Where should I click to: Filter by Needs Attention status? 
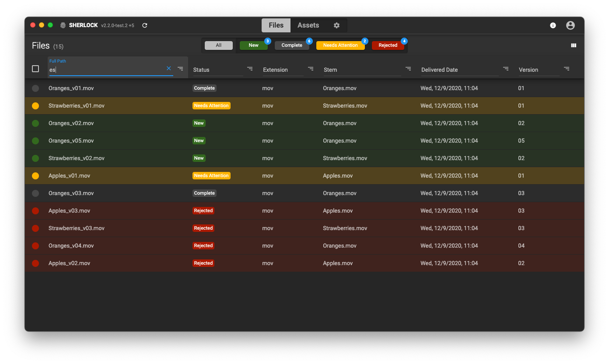click(x=340, y=45)
